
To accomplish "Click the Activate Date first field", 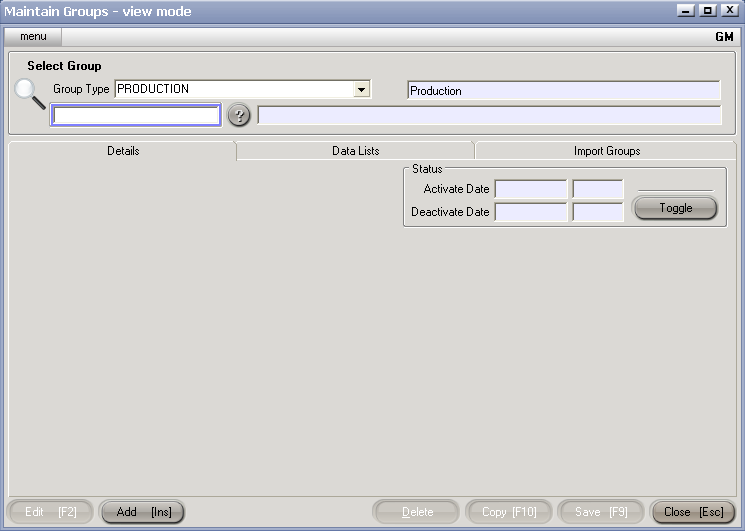I will coord(531,189).
